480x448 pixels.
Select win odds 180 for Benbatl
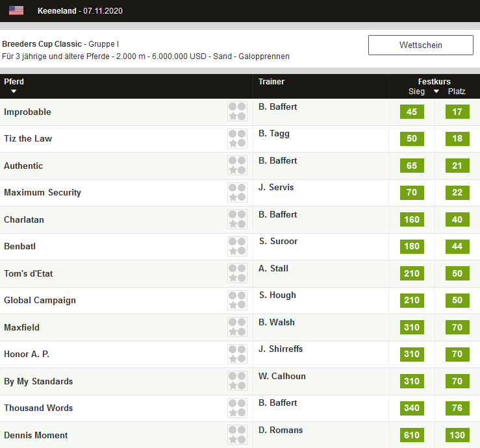coord(412,246)
